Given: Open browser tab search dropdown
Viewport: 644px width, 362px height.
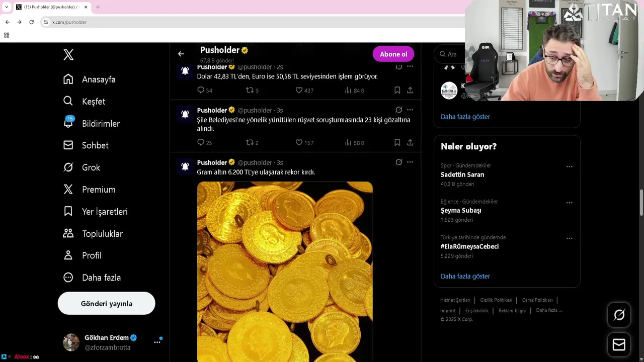Looking at the screenshot, I should [x=6, y=7].
